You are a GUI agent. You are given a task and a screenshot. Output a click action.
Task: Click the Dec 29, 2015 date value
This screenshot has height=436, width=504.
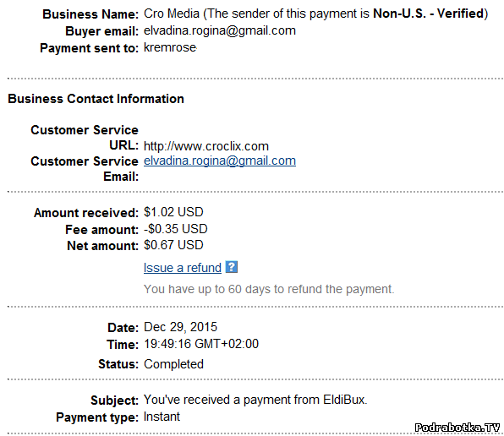[x=180, y=327]
